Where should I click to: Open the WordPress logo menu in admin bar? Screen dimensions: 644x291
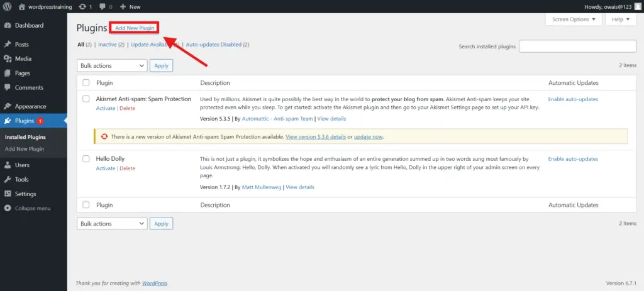pyautogui.click(x=7, y=6)
